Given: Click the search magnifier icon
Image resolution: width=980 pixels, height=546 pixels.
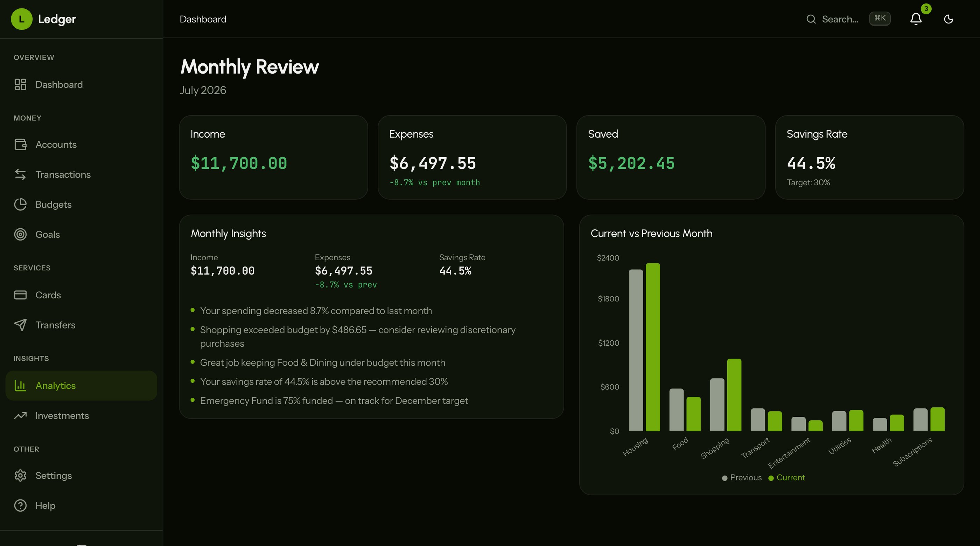Looking at the screenshot, I should point(811,19).
